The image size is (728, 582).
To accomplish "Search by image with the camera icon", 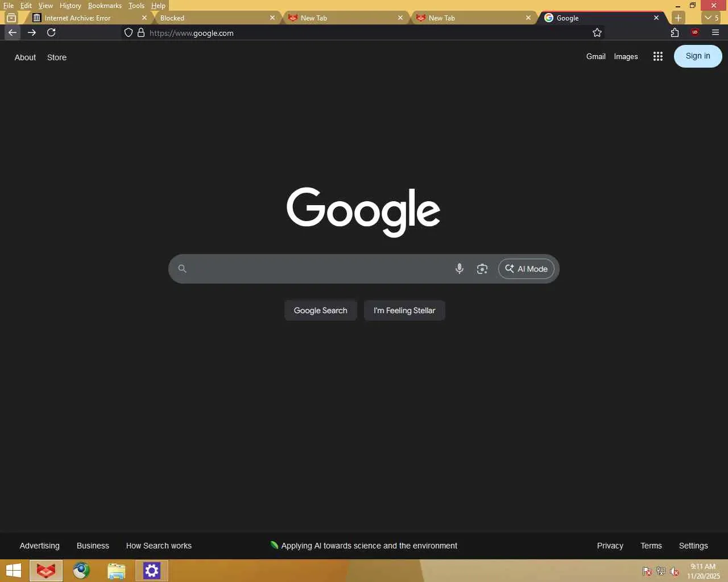I will 482,269.
